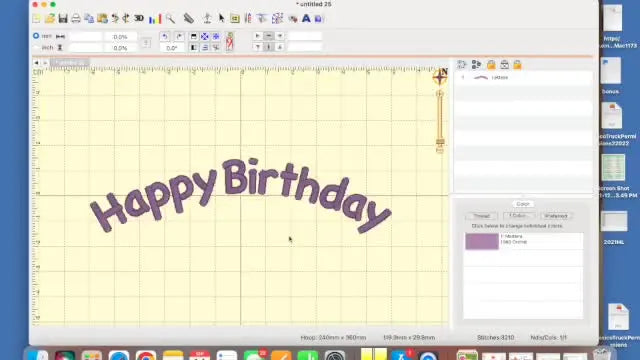Screen dimensions: 640x360
Task: Select the Happy Birthday lettering on canvas
Action: point(240,195)
